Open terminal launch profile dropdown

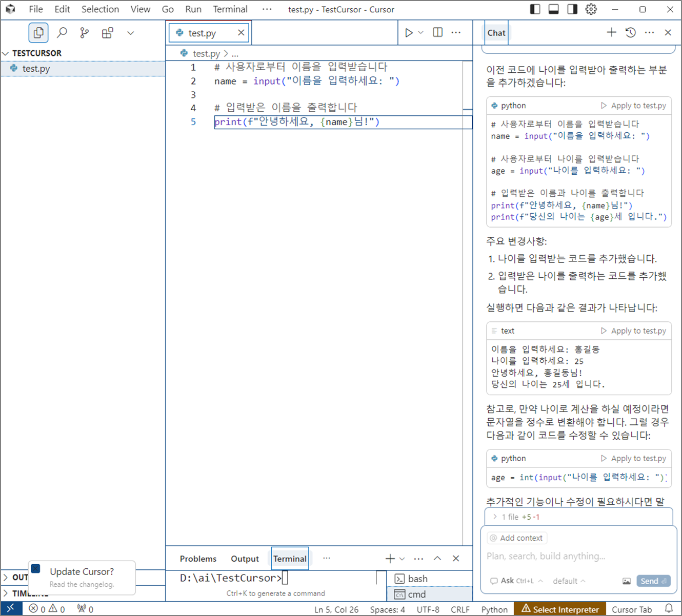pyautogui.click(x=402, y=559)
